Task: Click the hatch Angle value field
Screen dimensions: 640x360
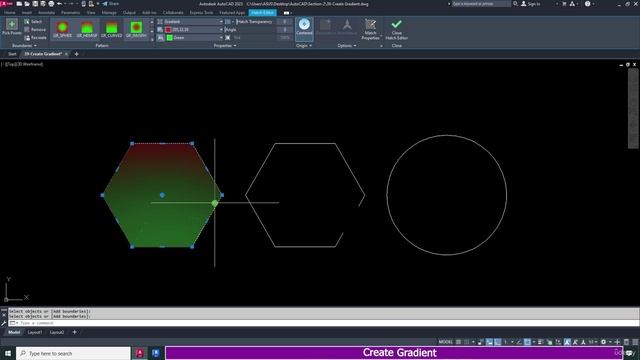Action: tap(284, 29)
